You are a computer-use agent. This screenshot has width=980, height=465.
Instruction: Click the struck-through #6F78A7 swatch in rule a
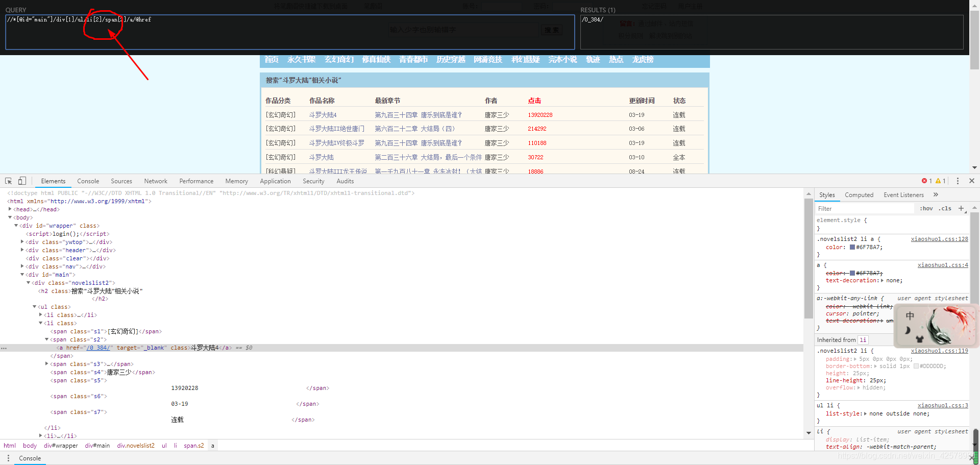point(852,273)
